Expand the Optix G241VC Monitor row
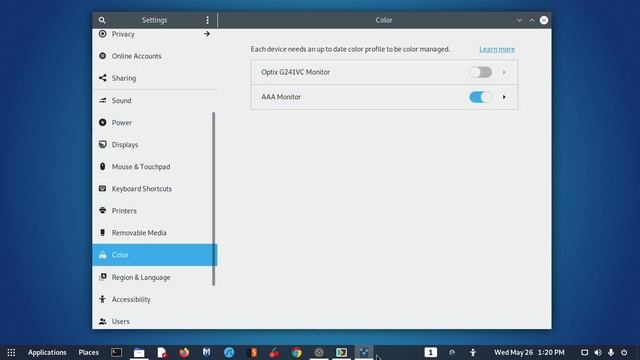 coord(504,72)
